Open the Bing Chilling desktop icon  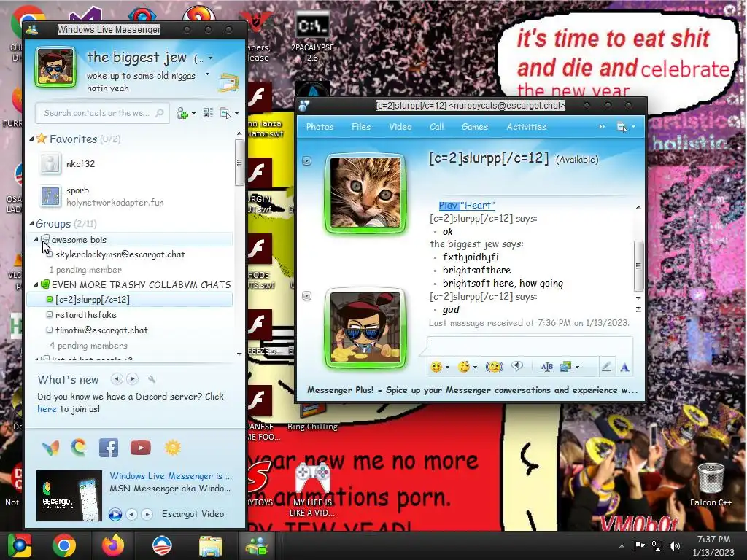coord(312,417)
